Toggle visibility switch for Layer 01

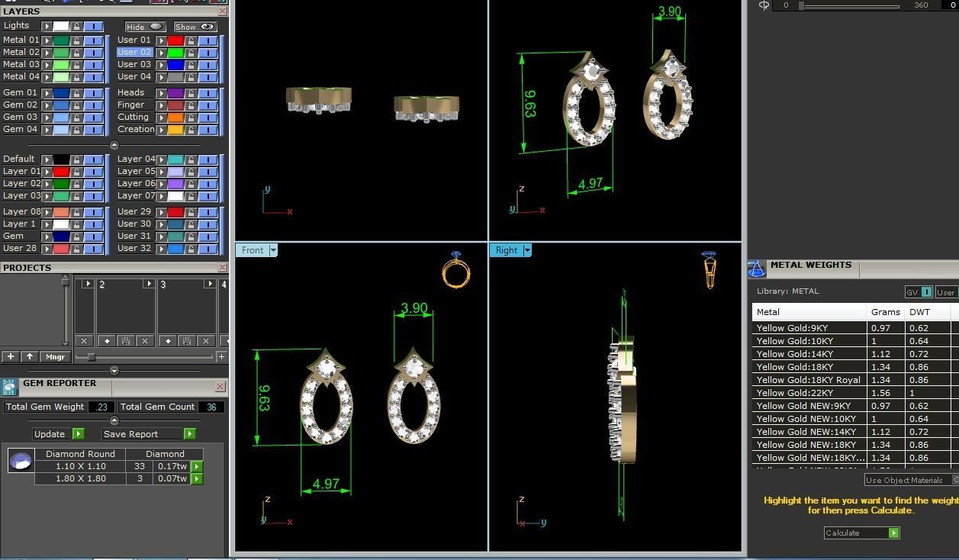(93, 172)
